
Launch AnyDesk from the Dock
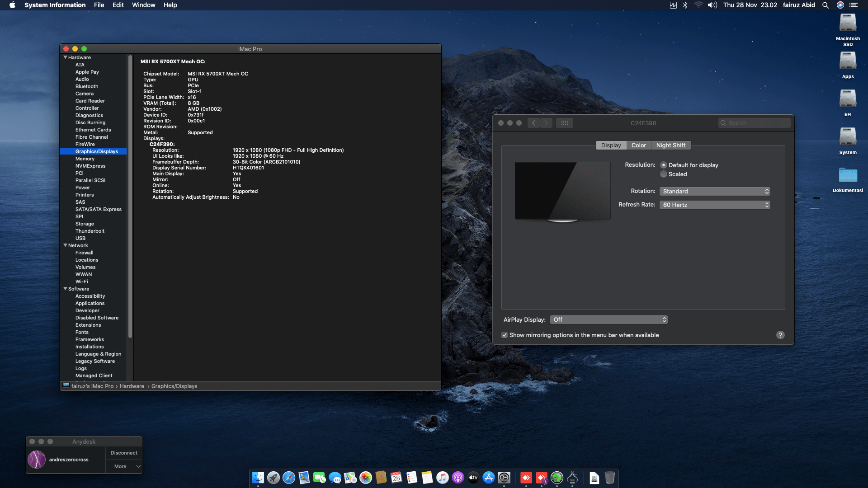[x=525, y=478]
